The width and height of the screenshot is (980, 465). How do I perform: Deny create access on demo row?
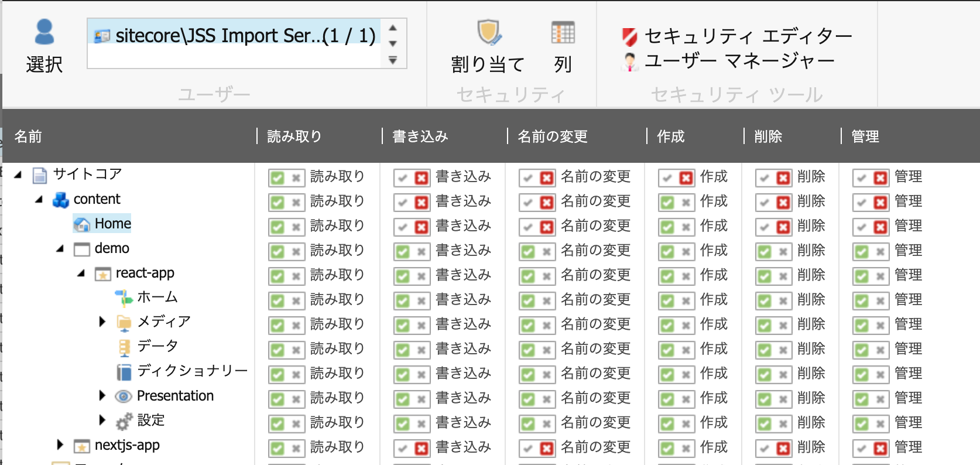point(686,252)
